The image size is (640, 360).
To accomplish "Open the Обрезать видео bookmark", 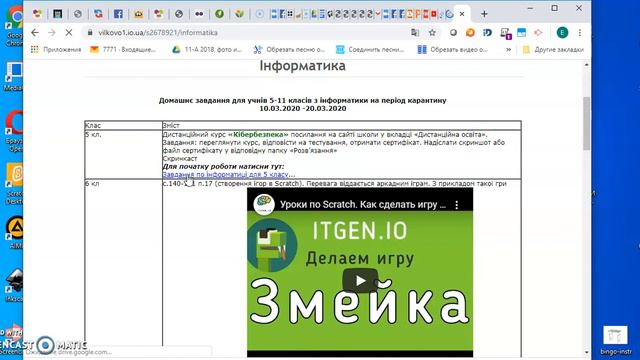I will 453,49.
